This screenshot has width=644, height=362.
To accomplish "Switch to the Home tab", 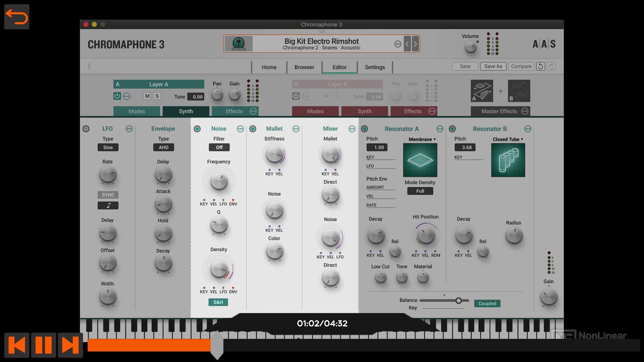I will coord(269,67).
